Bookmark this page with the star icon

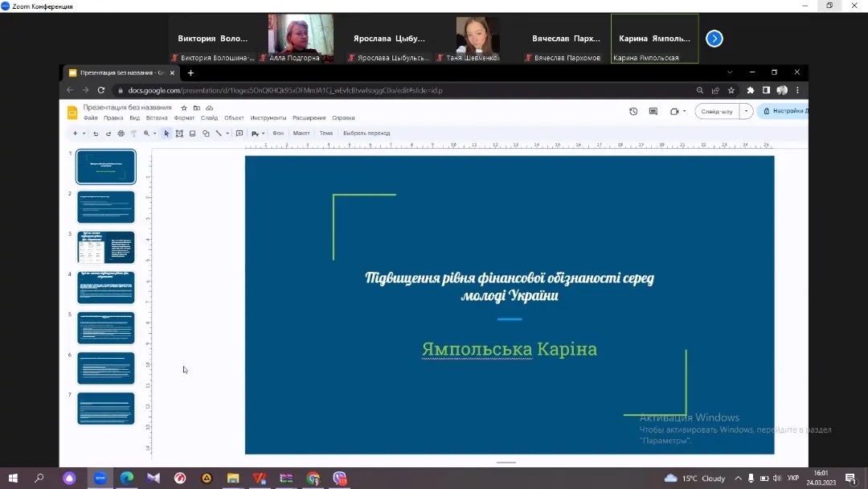(x=731, y=90)
